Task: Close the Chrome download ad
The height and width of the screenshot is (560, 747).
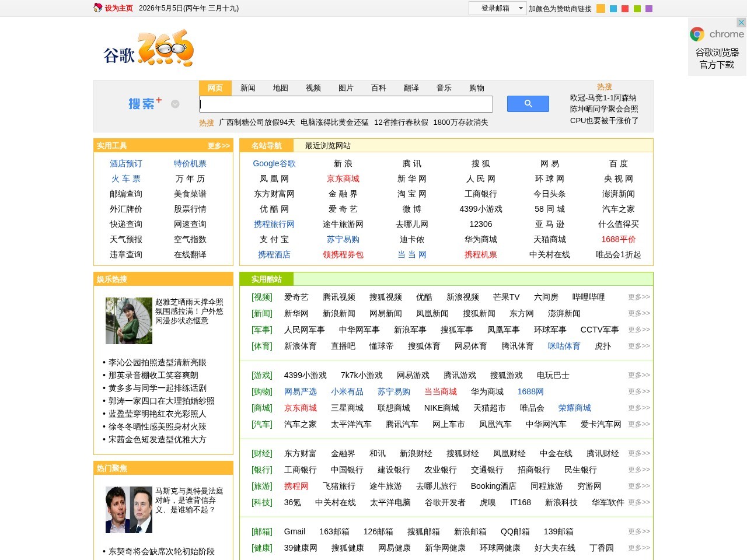Action: click(x=741, y=22)
